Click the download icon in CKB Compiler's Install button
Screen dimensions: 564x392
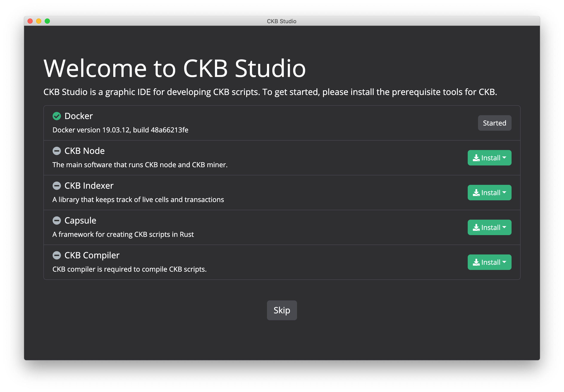[x=476, y=263]
